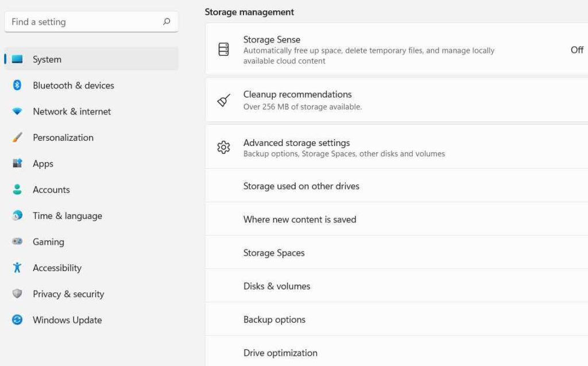
Task: Click the Privacy shield icon
Action: coord(17,294)
